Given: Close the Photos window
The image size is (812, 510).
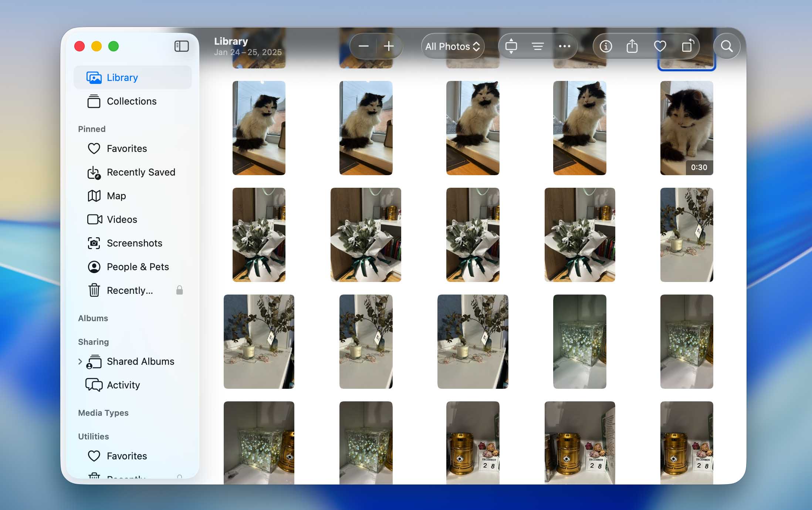Looking at the screenshot, I should (x=79, y=46).
